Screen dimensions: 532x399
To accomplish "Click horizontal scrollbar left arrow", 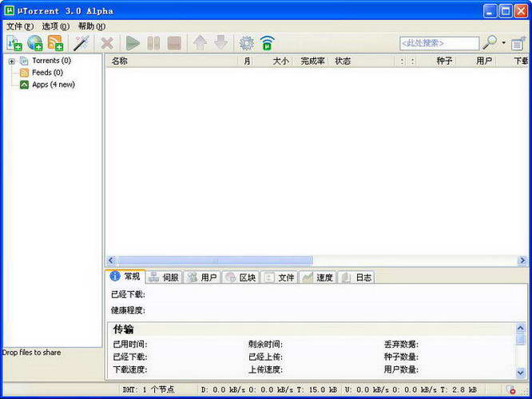I will 111,260.
